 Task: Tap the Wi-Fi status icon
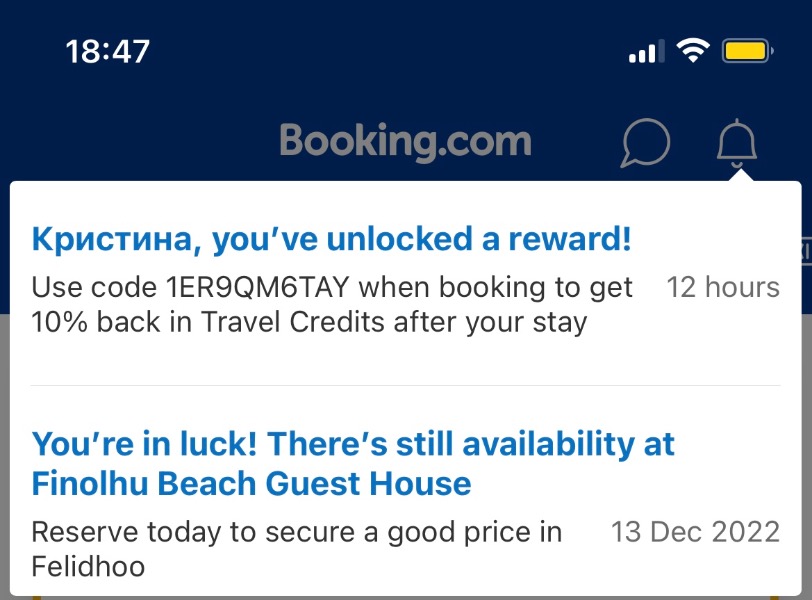tap(693, 51)
